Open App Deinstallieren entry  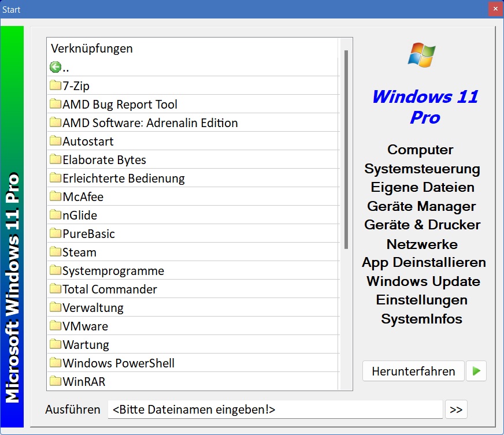coord(424,262)
